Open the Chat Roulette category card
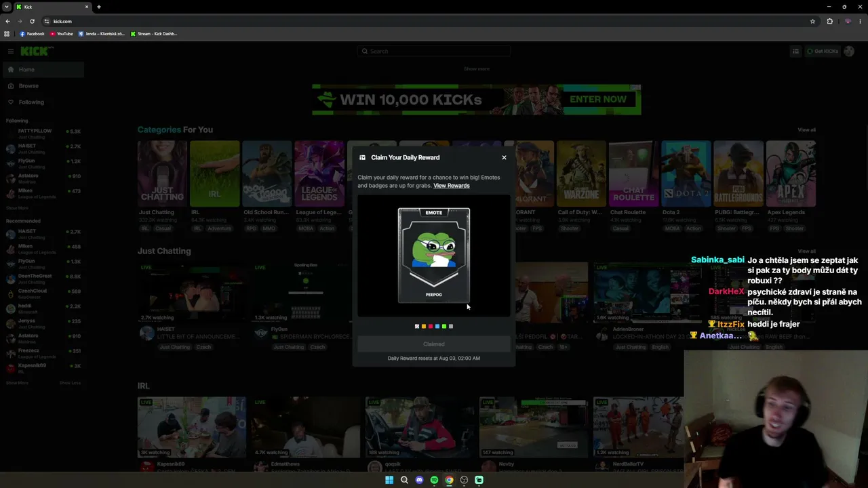The width and height of the screenshot is (868, 488). (x=633, y=174)
